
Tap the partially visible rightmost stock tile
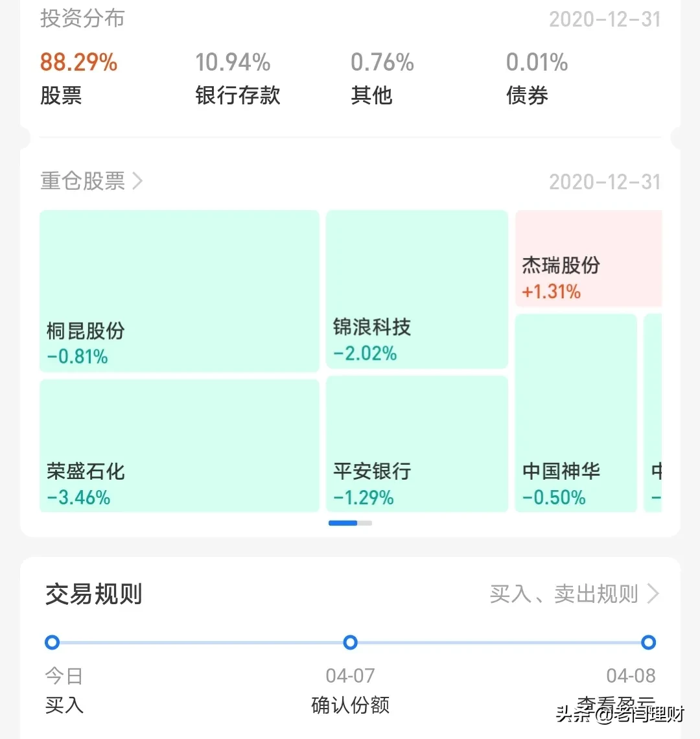point(653,413)
